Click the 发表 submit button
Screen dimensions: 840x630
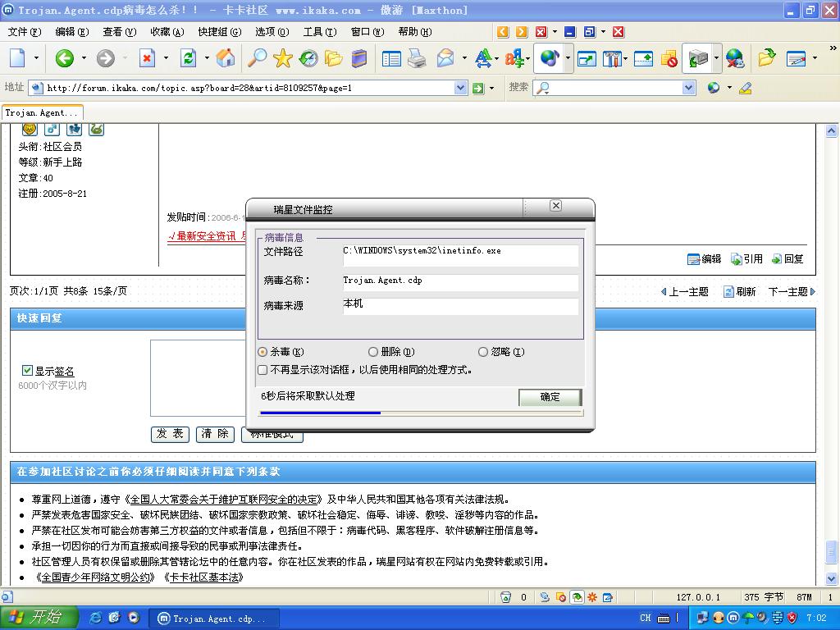click(170, 434)
